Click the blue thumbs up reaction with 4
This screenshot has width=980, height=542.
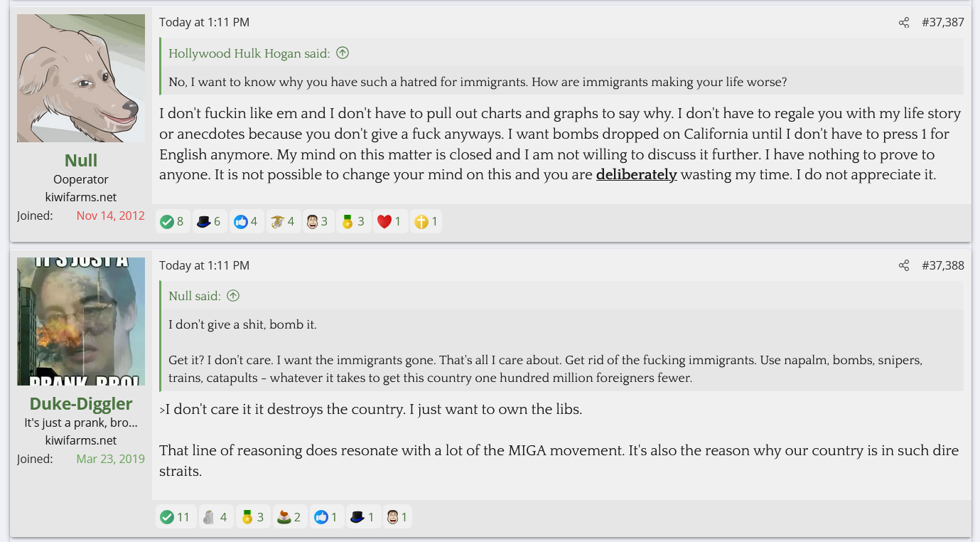(247, 222)
